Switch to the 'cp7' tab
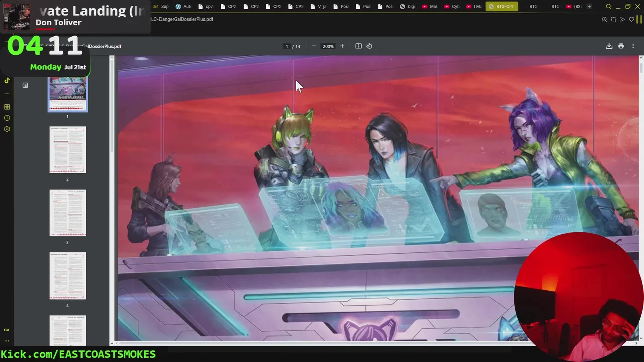Image resolution: width=644 pixels, height=362 pixels. point(206,6)
